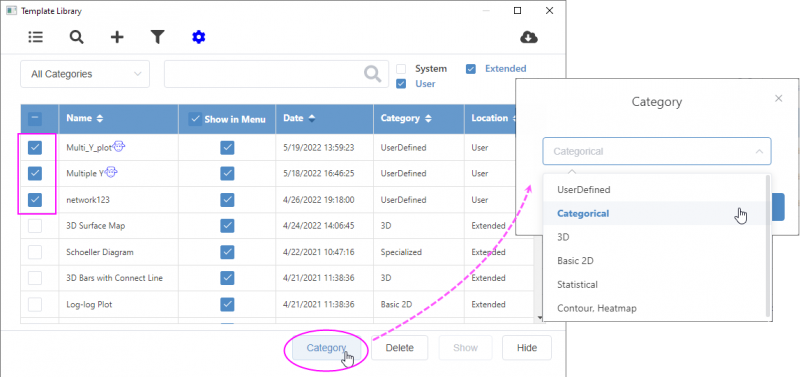Click the search box magnifier icon
The image size is (800, 377).
point(373,74)
